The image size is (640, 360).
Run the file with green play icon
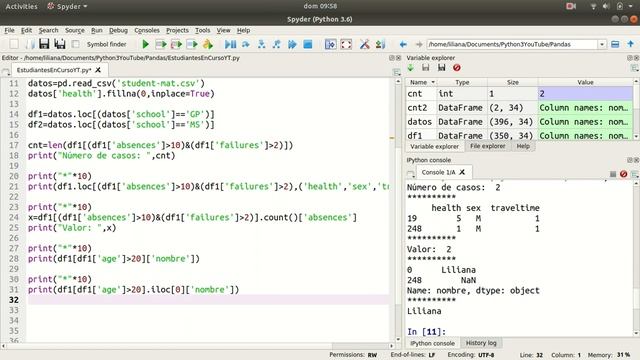pyautogui.click(x=145, y=44)
